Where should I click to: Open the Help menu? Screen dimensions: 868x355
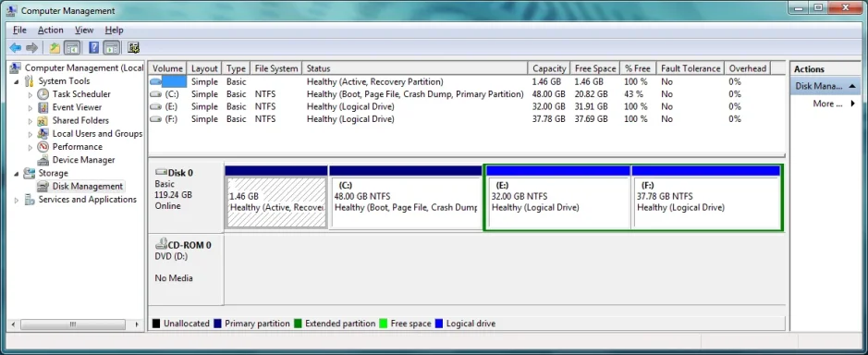[x=114, y=30]
